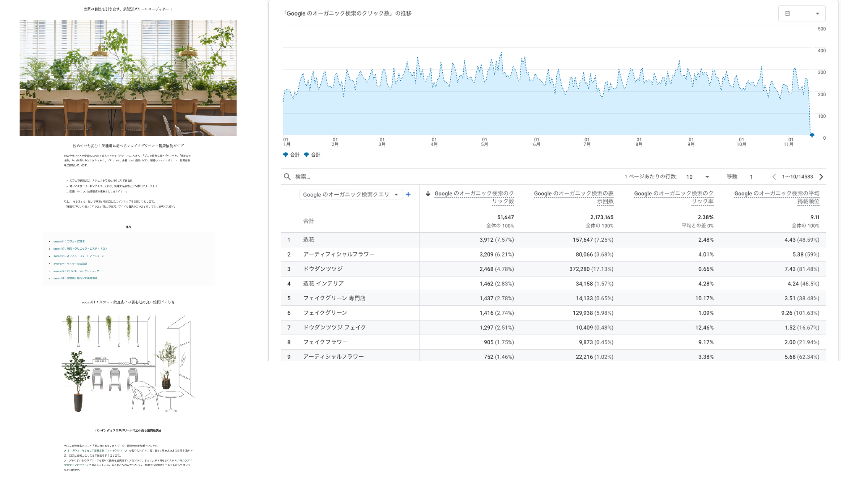Click the cafe greenery photo
Screen dimensions: 868x482
[128, 78]
